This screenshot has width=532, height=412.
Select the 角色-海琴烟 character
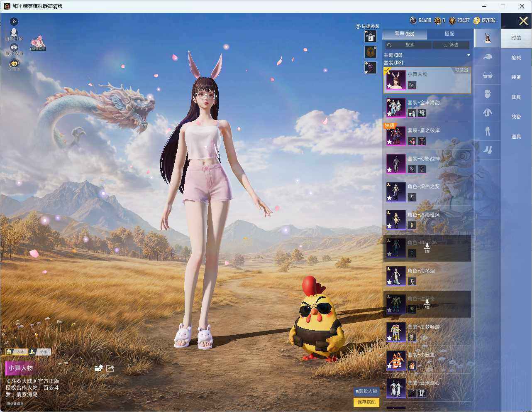[x=427, y=276]
